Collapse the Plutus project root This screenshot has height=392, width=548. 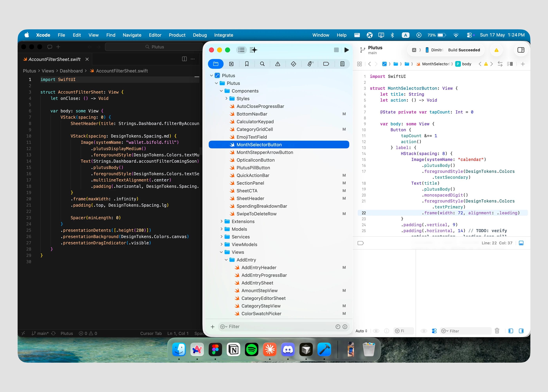(211, 76)
